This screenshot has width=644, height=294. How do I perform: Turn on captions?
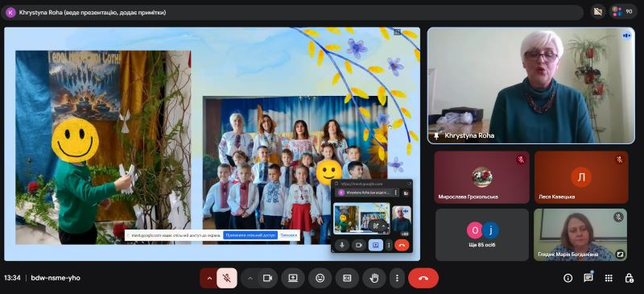pyautogui.click(x=347, y=278)
